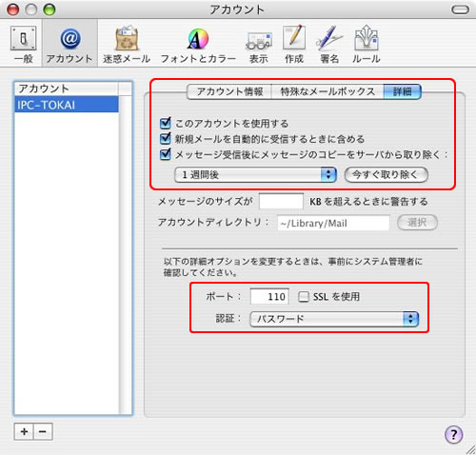Open the 表示 (Viewing) preferences icon
476x455 pixels.
[x=259, y=45]
